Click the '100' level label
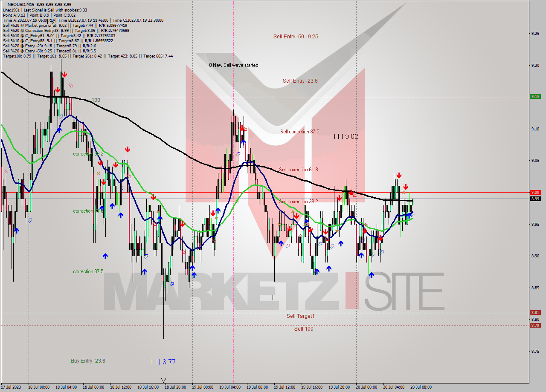 tap(96, 100)
